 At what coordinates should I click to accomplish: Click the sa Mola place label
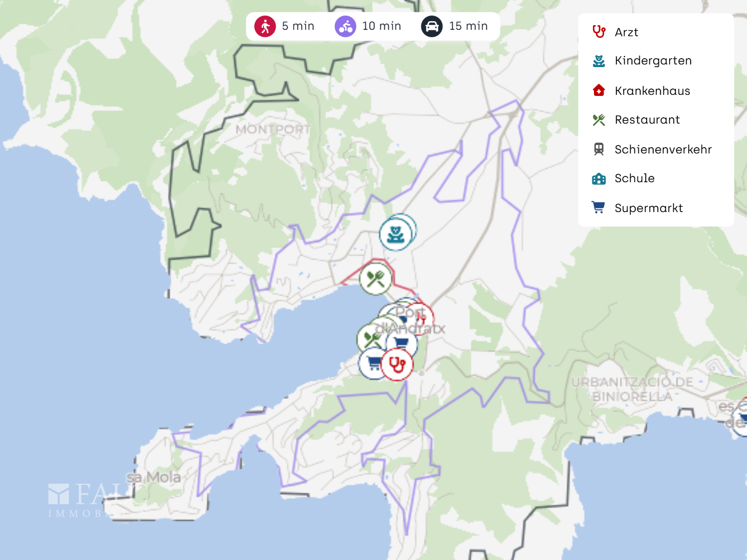(154, 477)
